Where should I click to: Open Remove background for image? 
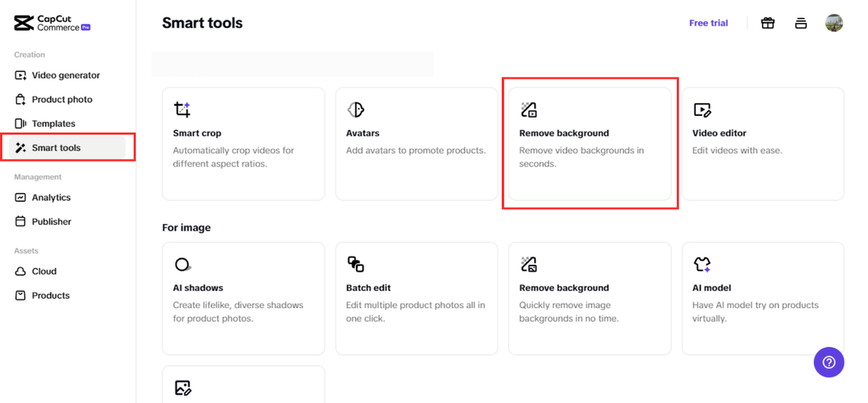click(x=590, y=299)
